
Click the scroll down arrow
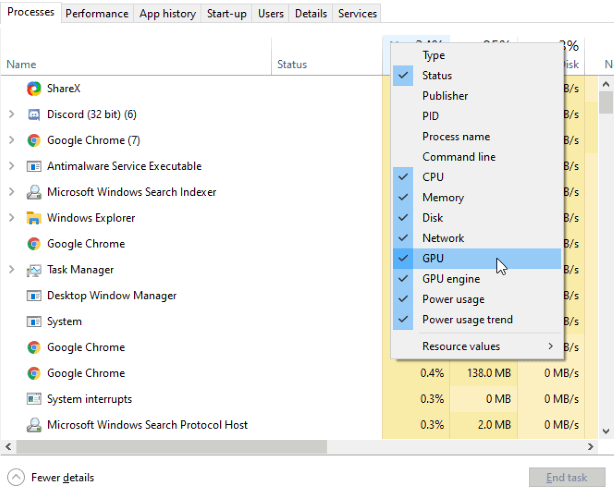(x=606, y=431)
